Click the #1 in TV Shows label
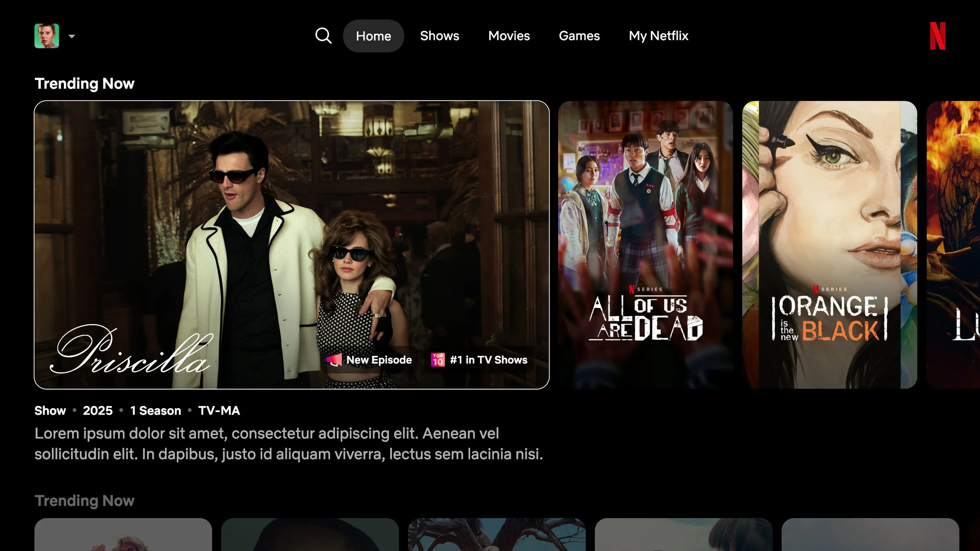This screenshot has width=980, height=551. pyautogui.click(x=488, y=360)
